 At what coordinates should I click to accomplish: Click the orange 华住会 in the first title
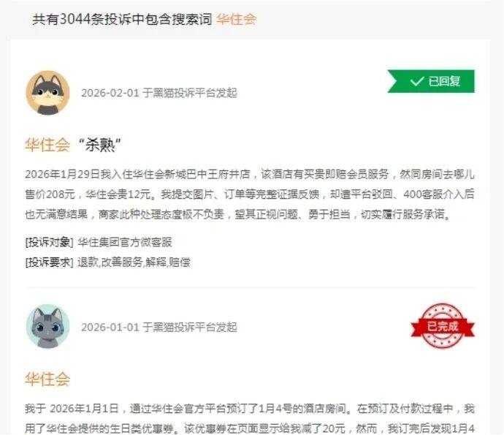click(x=47, y=145)
